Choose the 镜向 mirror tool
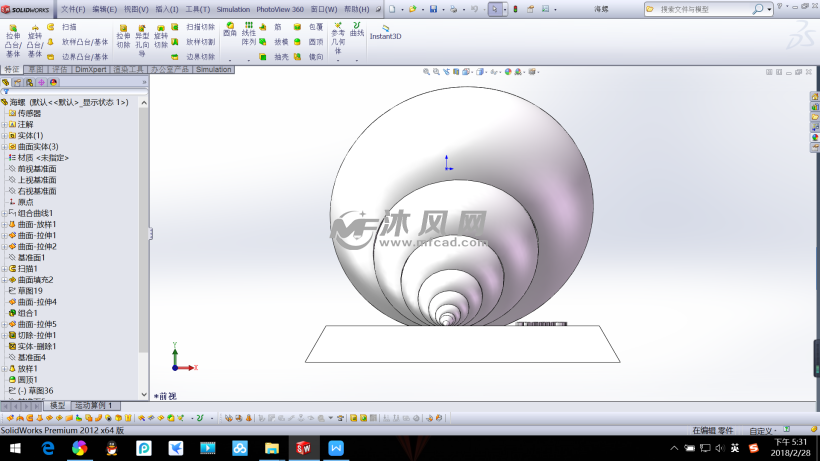This screenshot has height=461, width=820. 309,56
